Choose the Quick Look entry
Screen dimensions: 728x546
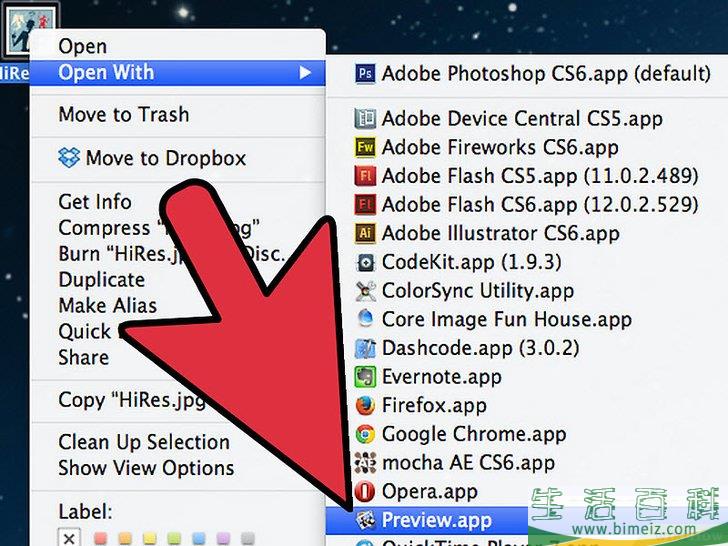coord(85,332)
